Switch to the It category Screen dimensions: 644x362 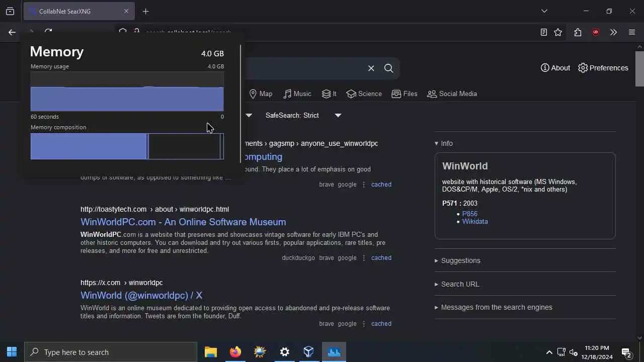330,94
